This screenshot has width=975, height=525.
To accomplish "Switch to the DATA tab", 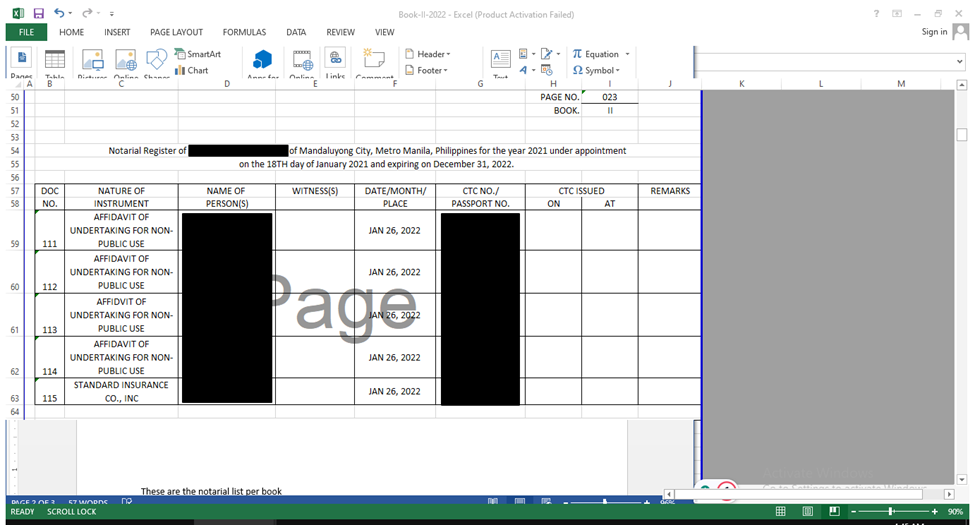I will pos(296,32).
